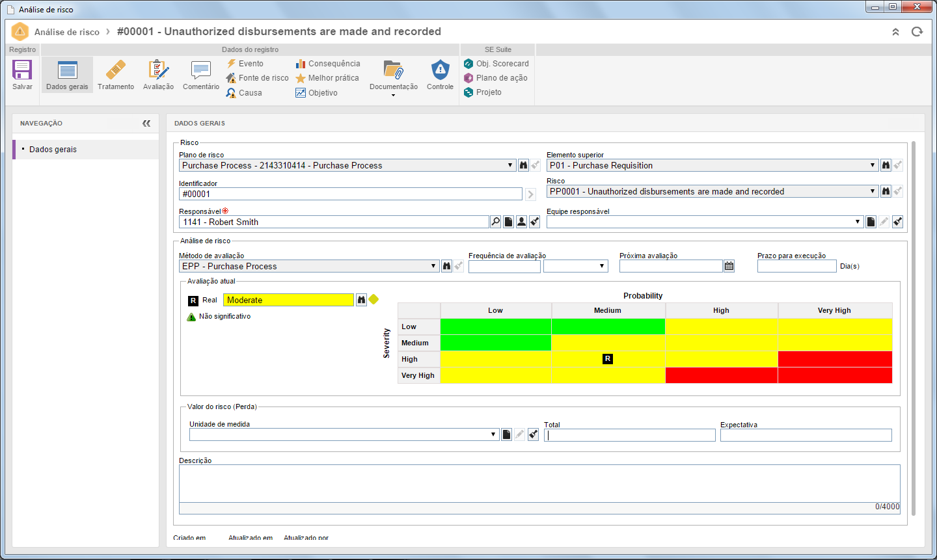937x560 pixels.
Task: Click the page icon beside Responsável
Action: (x=509, y=222)
